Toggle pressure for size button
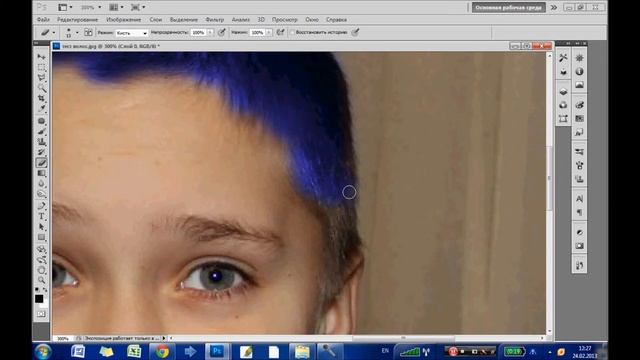This screenshot has width=640, height=360. (356, 32)
